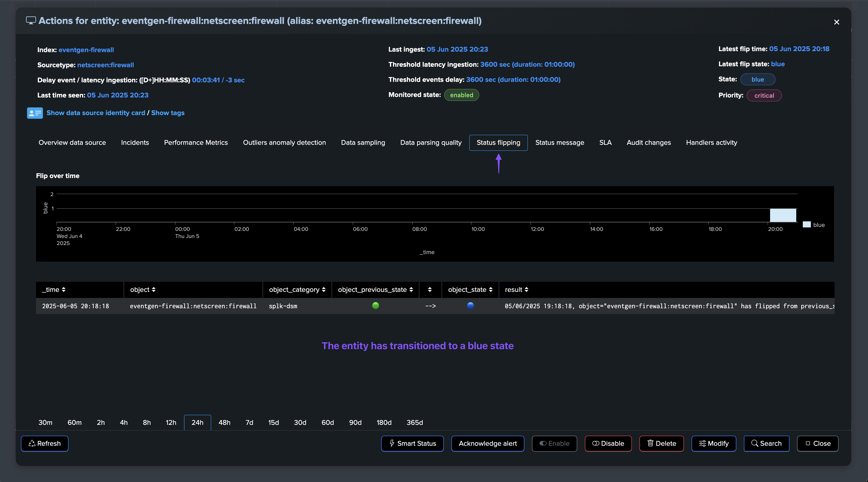Click the Acknowledge alert button
The height and width of the screenshot is (482, 868).
[488, 443]
